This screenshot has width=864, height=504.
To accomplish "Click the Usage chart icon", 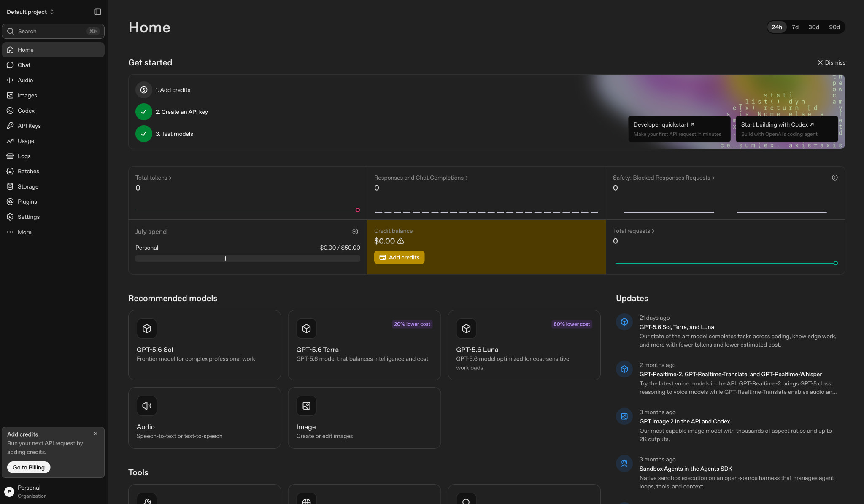I will 10,141.
